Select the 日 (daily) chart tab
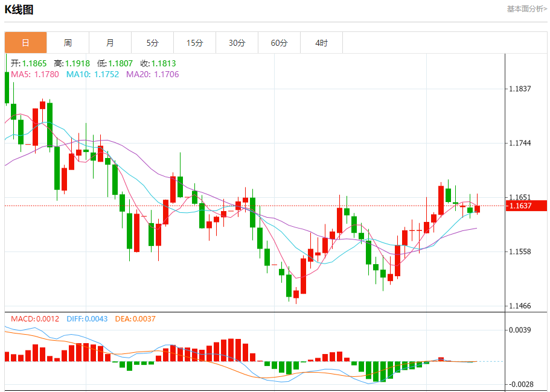The height and width of the screenshot is (392, 550). click(x=26, y=43)
